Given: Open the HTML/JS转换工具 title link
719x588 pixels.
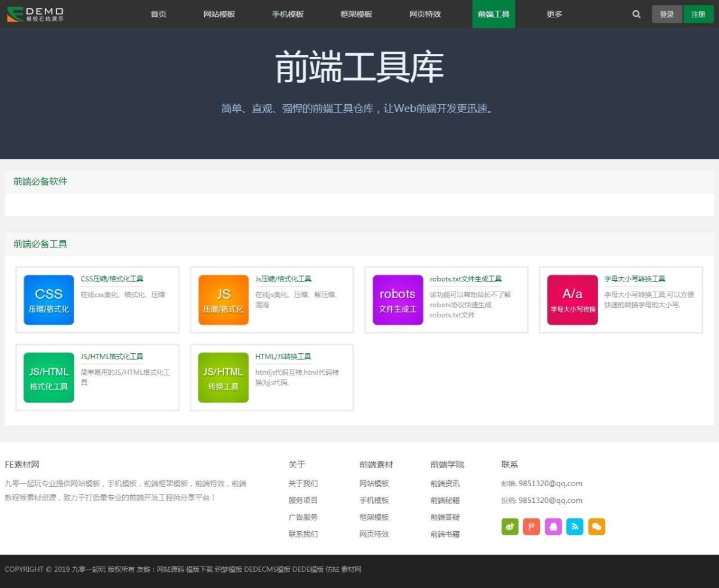Looking at the screenshot, I should (x=283, y=357).
